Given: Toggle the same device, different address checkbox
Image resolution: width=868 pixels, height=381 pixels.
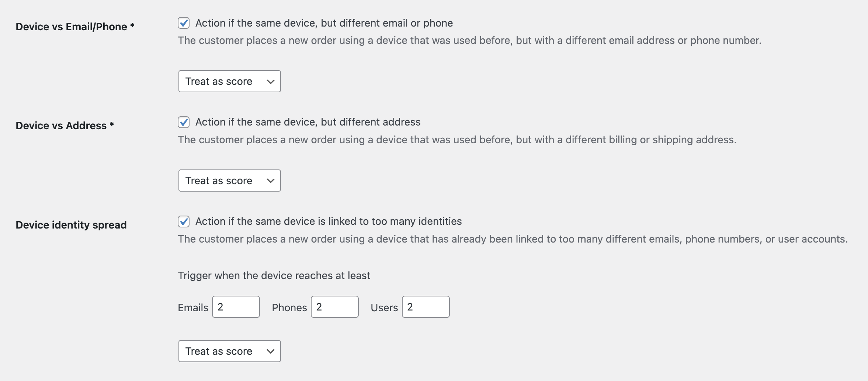Looking at the screenshot, I should 184,122.
